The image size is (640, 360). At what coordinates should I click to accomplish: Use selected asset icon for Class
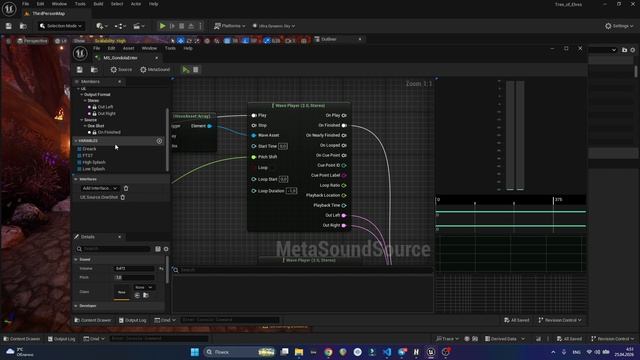pyautogui.click(x=137, y=296)
